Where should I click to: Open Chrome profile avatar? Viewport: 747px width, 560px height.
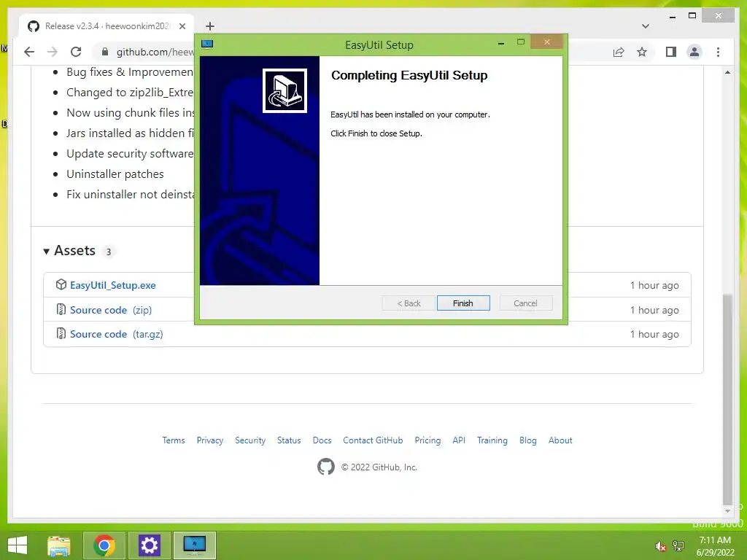(x=694, y=52)
